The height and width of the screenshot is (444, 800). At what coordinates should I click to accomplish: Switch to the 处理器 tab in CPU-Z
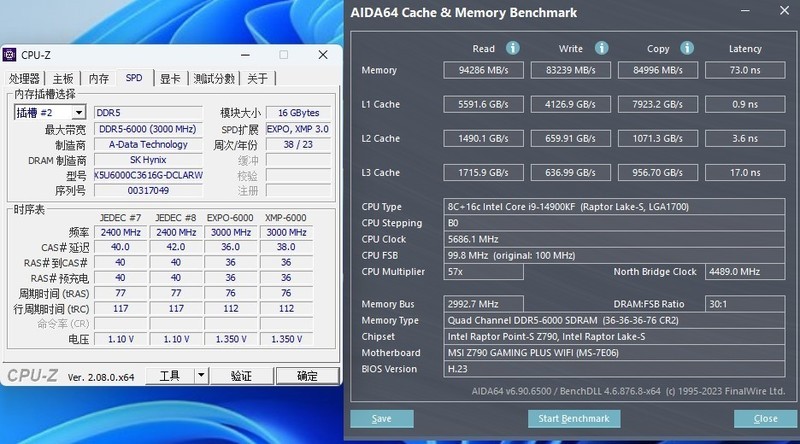24,79
